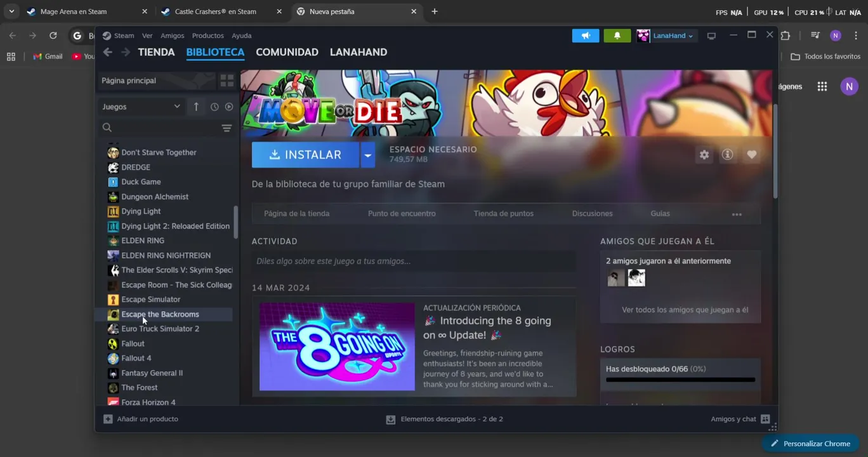Add game to favorites heart icon

[x=751, y=155]
